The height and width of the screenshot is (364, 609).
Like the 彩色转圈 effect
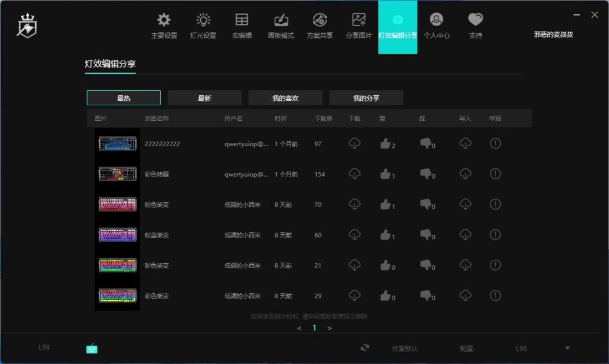(x=385, y=174)
